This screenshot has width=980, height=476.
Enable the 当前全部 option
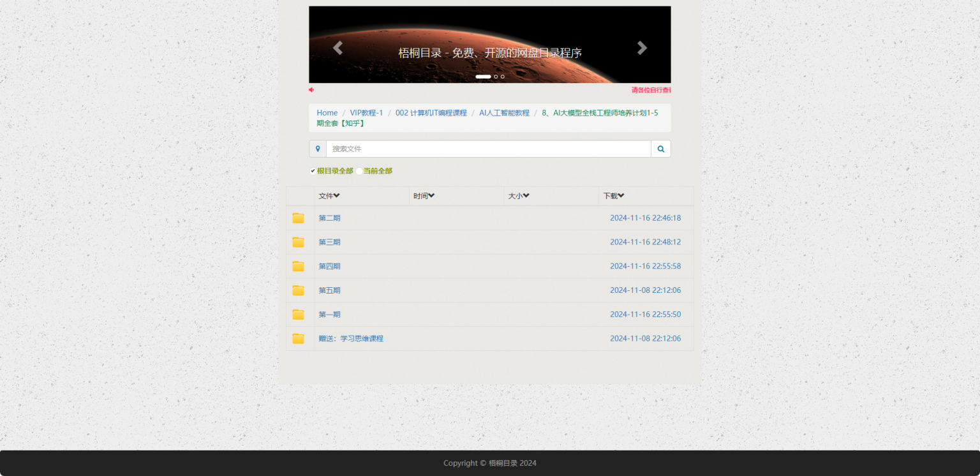359,170
